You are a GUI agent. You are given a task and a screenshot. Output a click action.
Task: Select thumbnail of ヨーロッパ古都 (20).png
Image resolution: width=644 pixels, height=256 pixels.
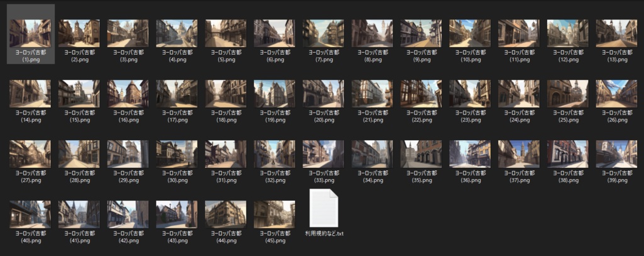click(323, 94)
